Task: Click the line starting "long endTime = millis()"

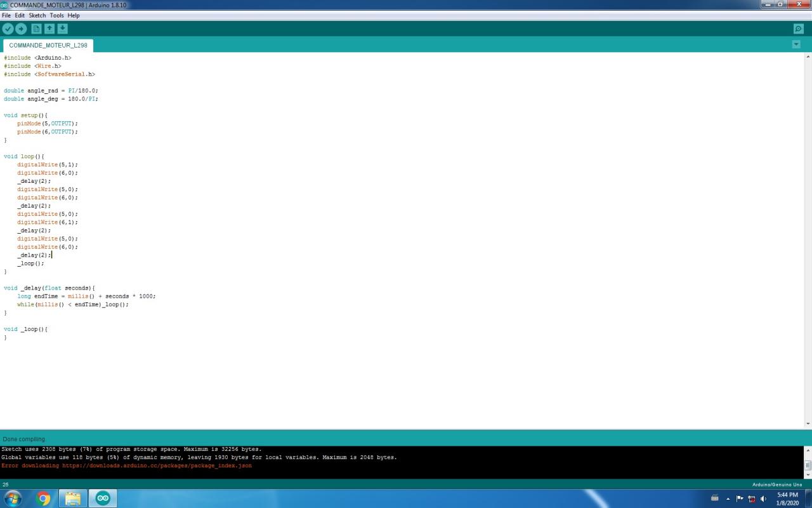Action: coord(86,297)
